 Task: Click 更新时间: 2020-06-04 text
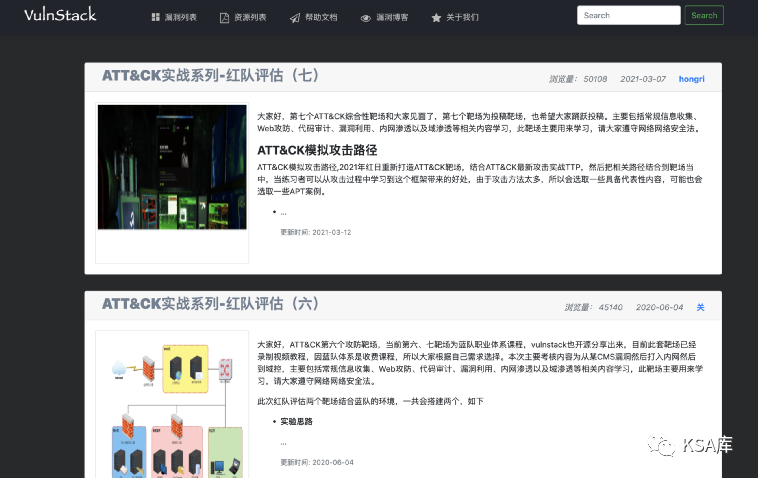click(x=317, y=463)
